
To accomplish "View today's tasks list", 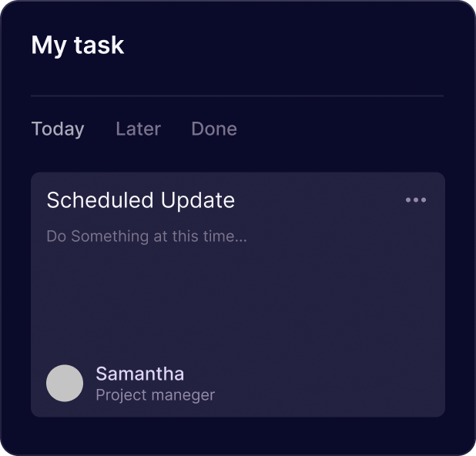I will click(58, 129).
